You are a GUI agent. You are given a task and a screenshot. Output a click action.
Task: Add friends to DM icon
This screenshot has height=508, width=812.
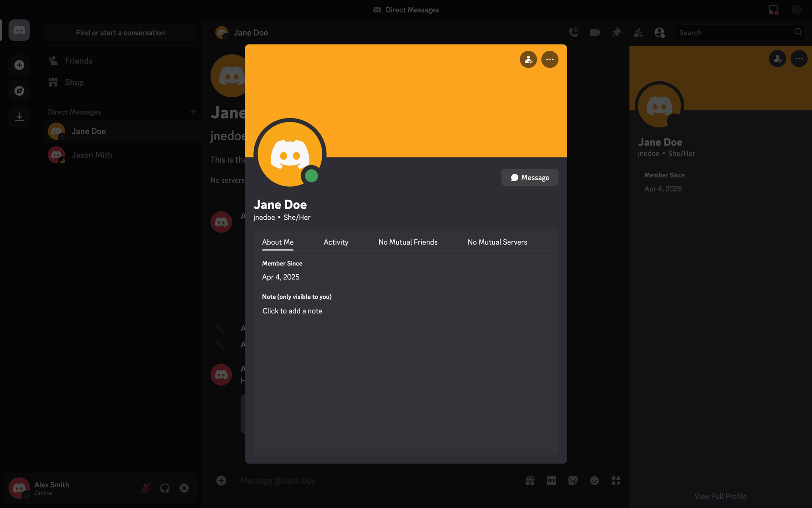coord(638,33)
